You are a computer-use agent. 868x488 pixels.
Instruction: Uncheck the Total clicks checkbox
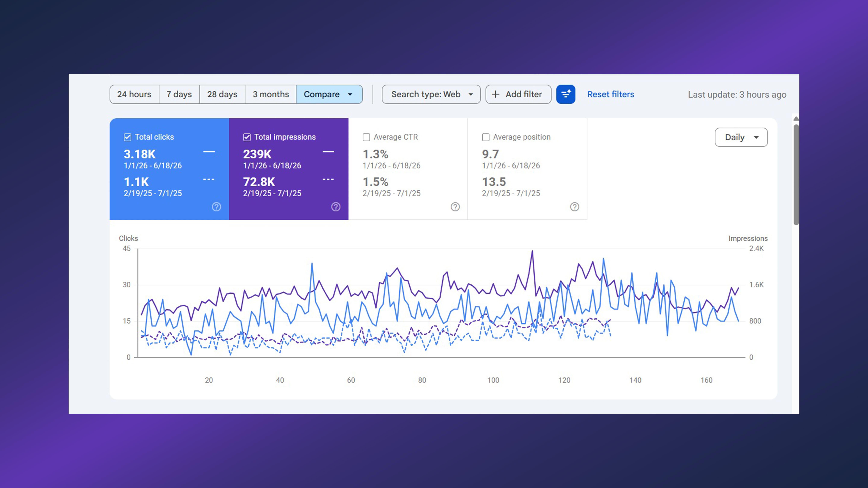pos(127,137)
